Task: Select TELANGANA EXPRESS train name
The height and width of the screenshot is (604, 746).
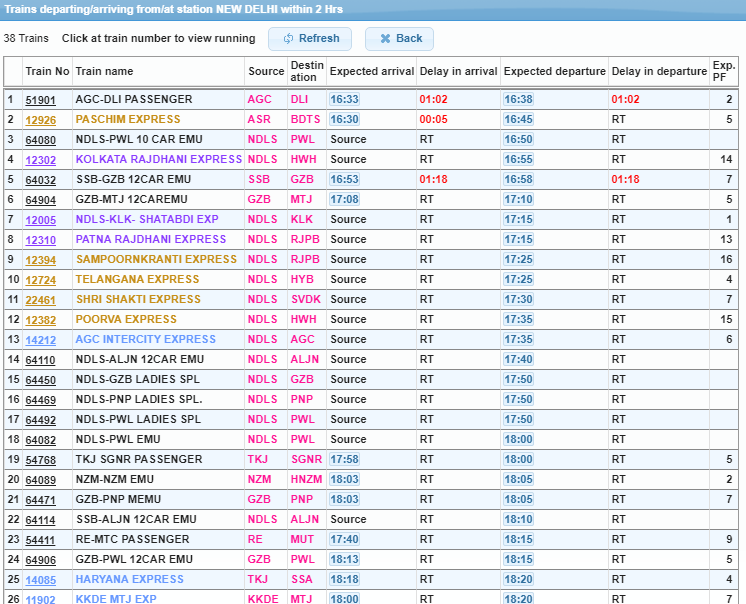Action: pyautogui.click(x=137, y=279)
